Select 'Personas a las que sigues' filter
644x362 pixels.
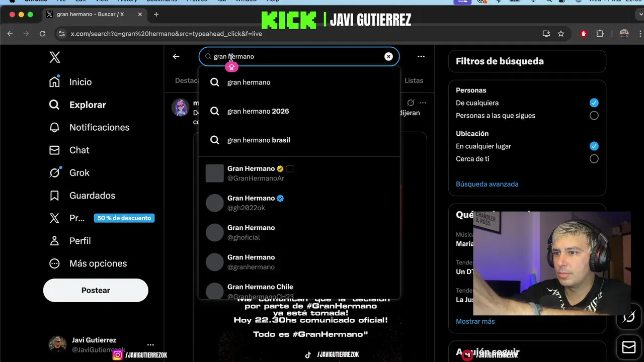[594, 115]
